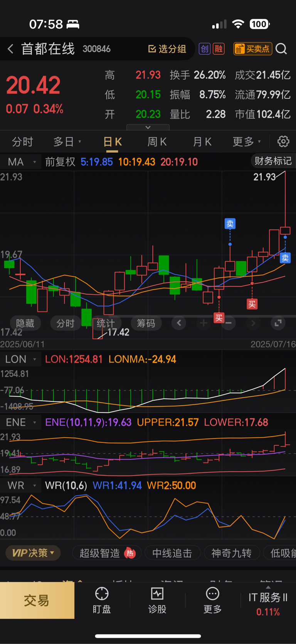
Task: Tap the 融 badge icon
Action: coord(219,49)
